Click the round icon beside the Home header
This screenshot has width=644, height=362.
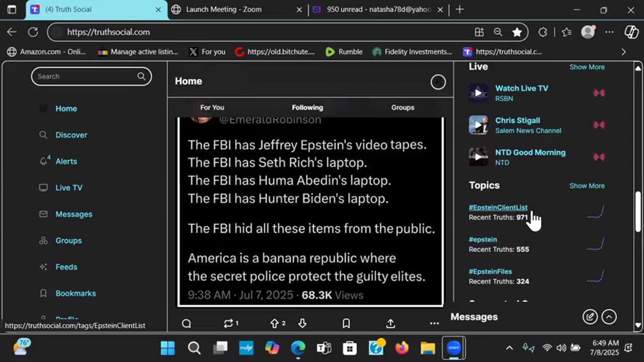click(x=438, y=82)
